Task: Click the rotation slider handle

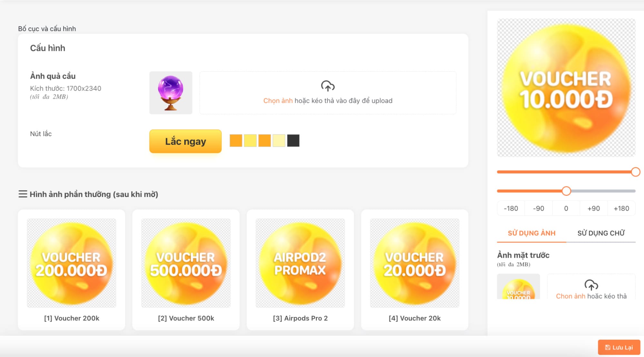Action: click(x=566, y=191)
